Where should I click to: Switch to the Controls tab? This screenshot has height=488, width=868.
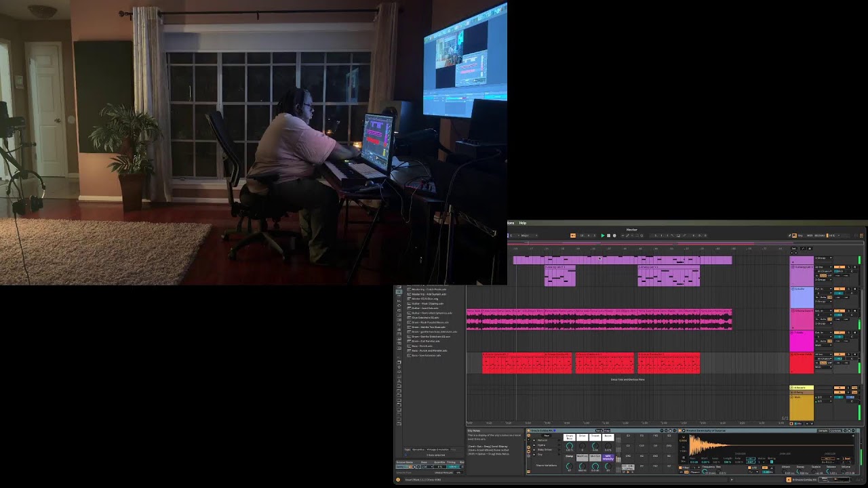point(835,430)
